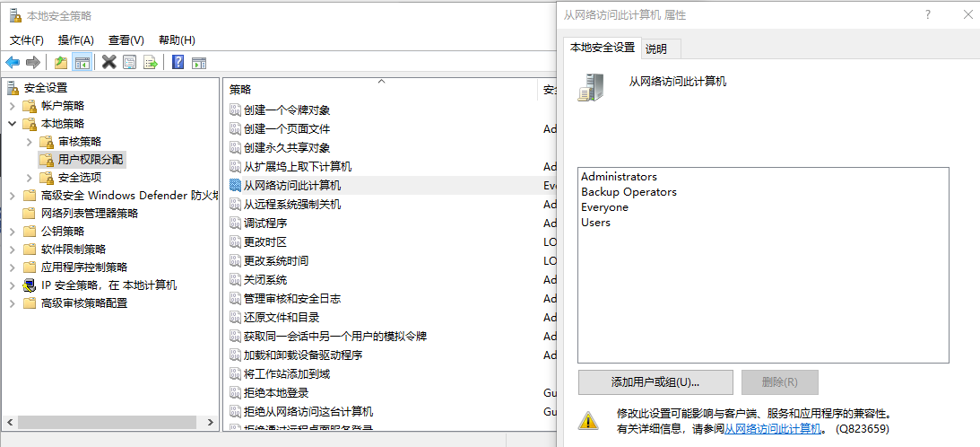Click the Delete X toolbar icon
980x447 pixels.
[x=108, y=62]
